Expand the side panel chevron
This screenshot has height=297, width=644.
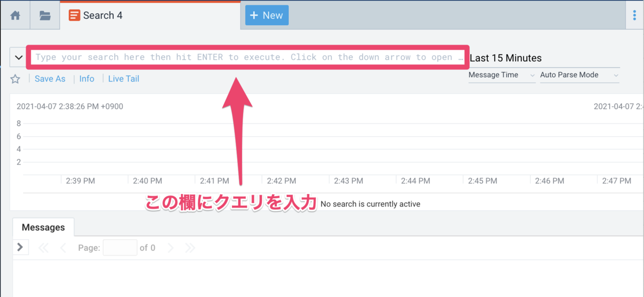[x=20, y=247]
